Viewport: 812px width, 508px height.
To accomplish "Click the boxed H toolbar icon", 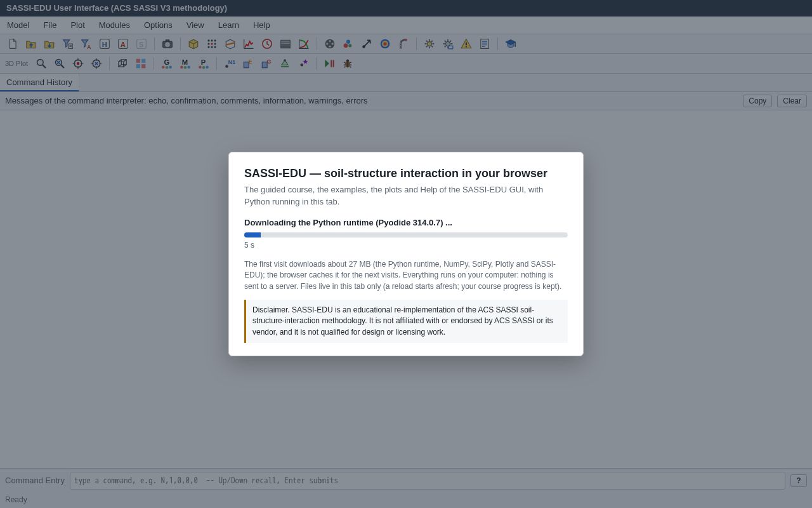I will [x=105, y=44].
